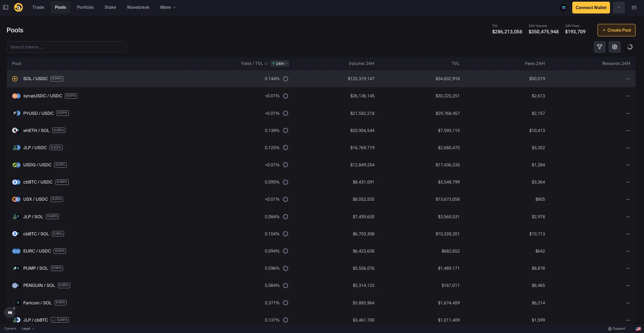This screenshot has height=333, width=644.
Task: Click the Fartcoin / SOL token icon
Action: (x=16, y=303)
